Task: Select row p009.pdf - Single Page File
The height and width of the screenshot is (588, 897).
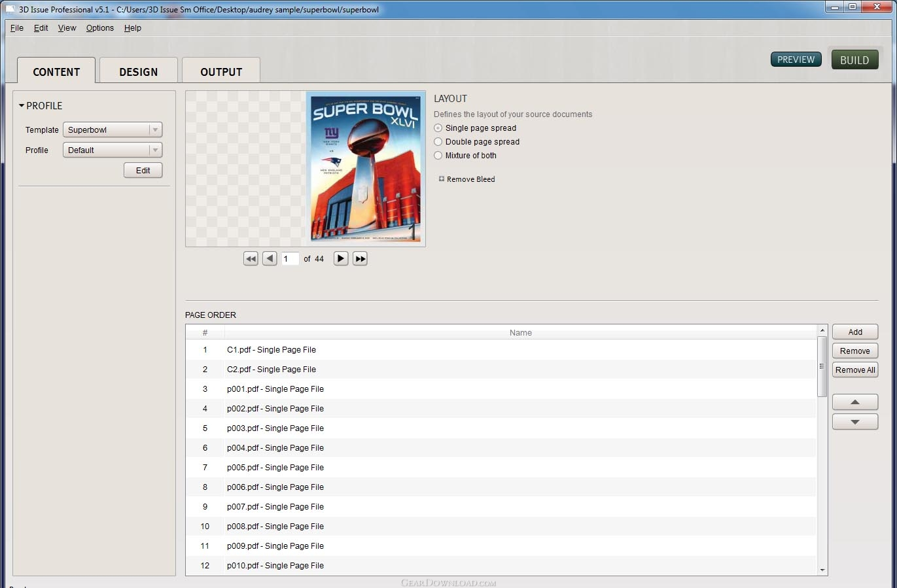Action: 501,546
